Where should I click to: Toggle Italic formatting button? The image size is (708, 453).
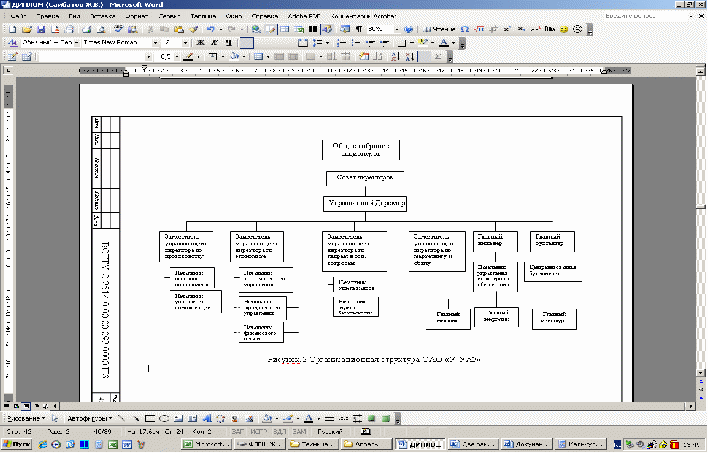tap(214, 43)
